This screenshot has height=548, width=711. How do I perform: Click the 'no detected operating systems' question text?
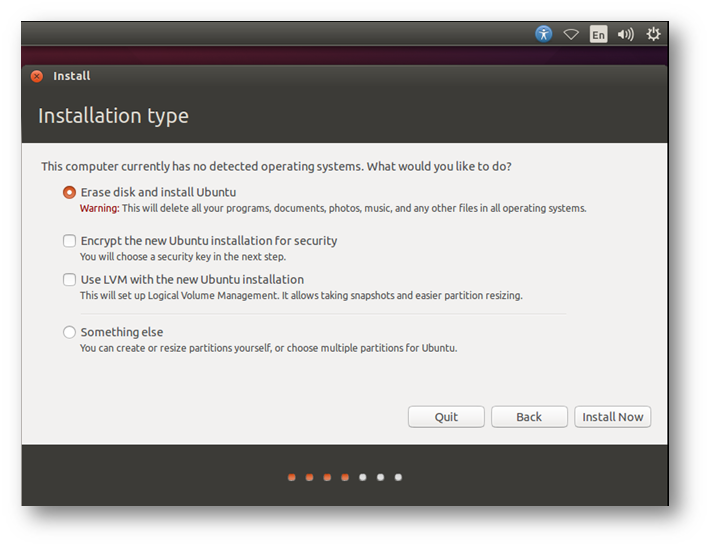276,167
